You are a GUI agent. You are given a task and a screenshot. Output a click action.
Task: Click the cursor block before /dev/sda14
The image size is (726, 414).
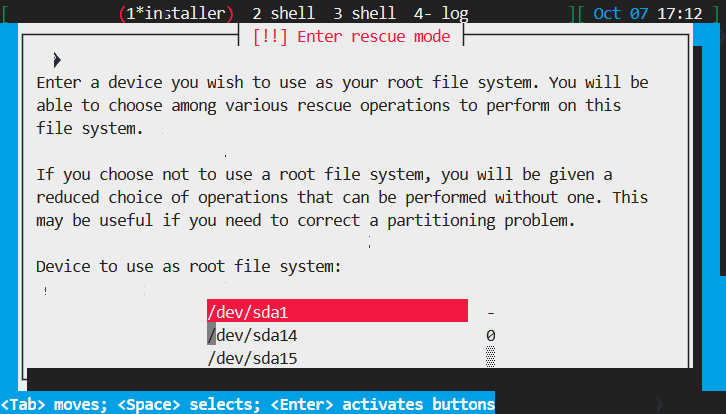(x=212, y=335)
